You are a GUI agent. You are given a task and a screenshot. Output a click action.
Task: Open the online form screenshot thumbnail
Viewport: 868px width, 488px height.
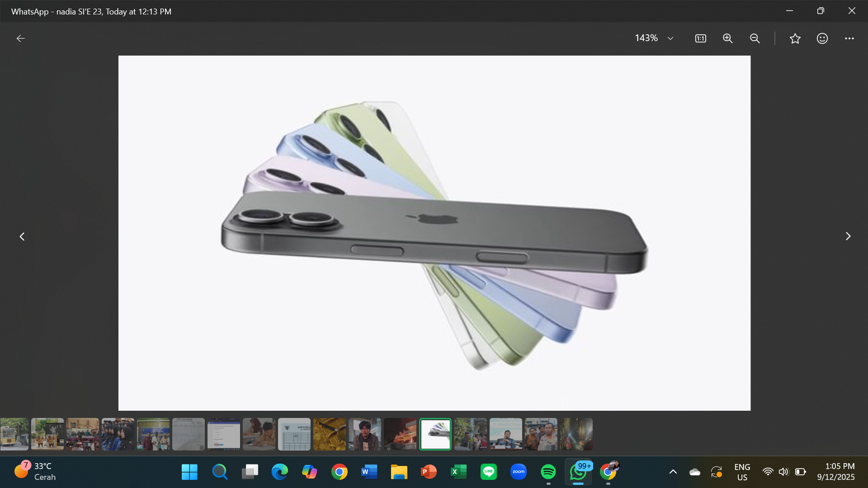(x=224, y=434)
